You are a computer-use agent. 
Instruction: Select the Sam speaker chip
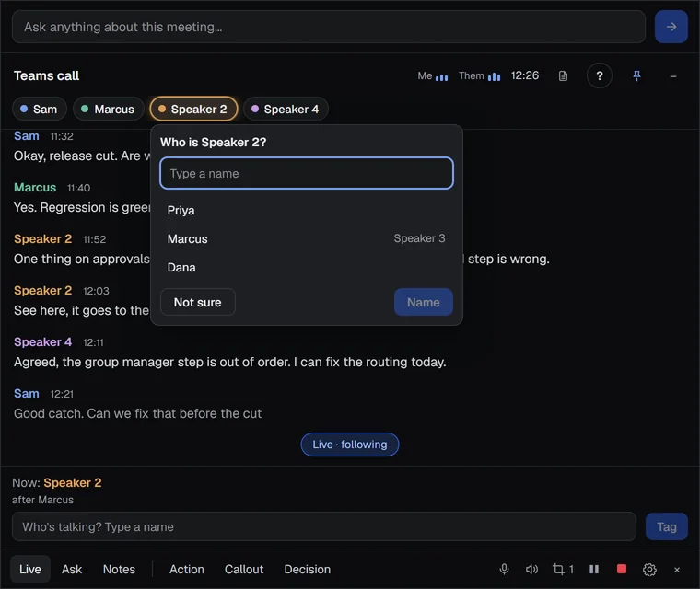[40, 109]
